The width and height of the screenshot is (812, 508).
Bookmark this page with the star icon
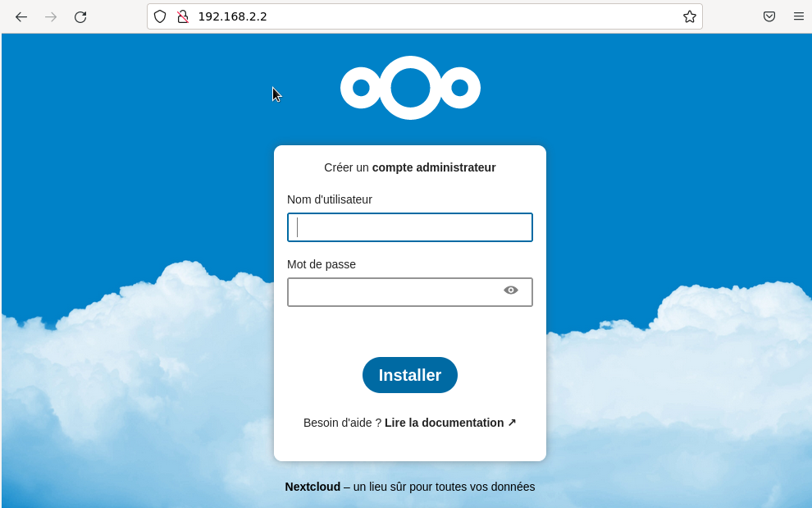[x=689, y=16]
